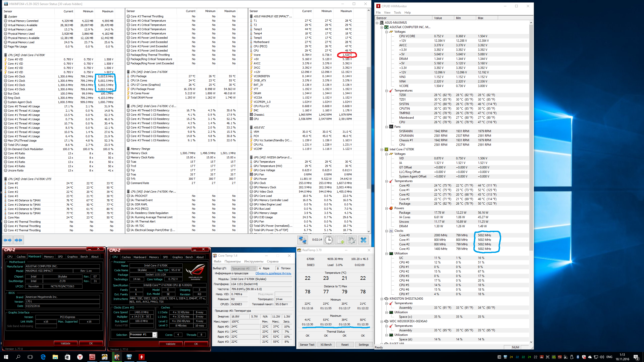Viewport: 644px width, 362px height.
Task: Open HWiNFO remote network monitoring icon
Action: [x=302, y=240]
